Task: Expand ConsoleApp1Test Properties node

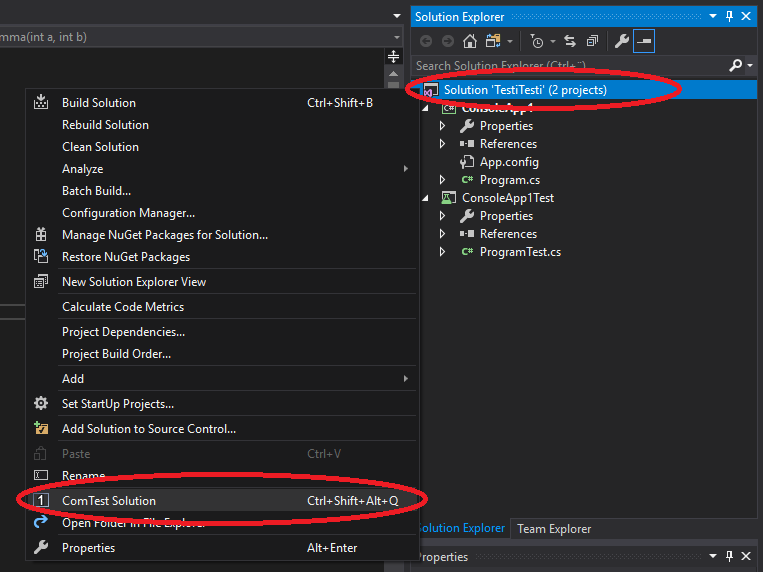Action: tap(442, 216)
